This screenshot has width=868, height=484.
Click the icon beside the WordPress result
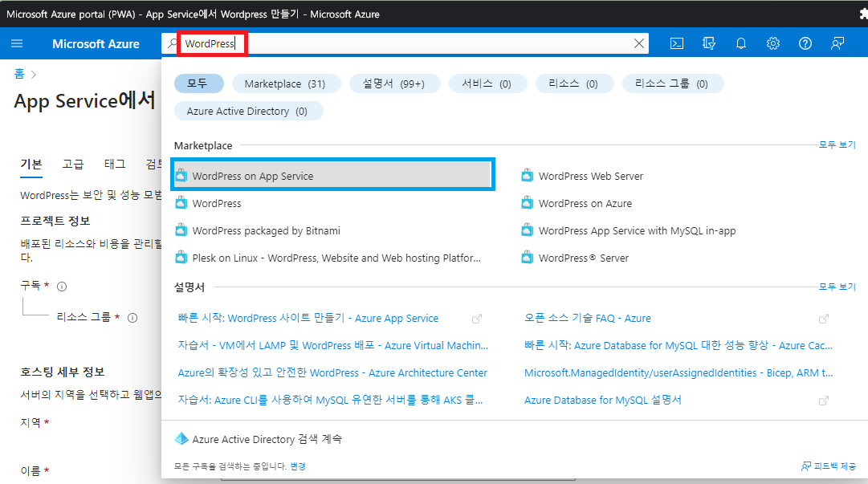(181, 203)
